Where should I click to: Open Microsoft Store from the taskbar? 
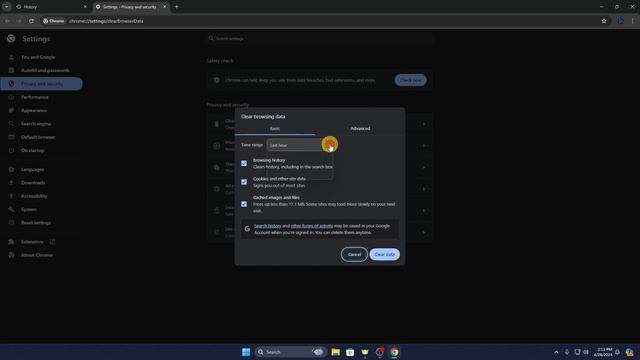(x=350, y=352)
